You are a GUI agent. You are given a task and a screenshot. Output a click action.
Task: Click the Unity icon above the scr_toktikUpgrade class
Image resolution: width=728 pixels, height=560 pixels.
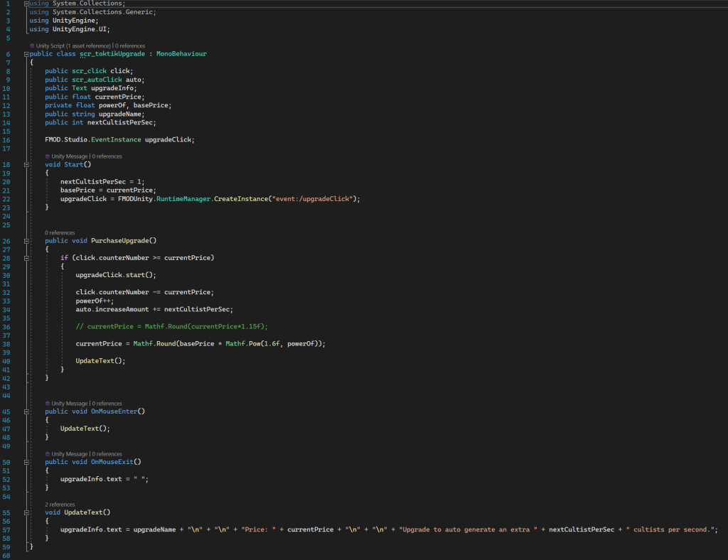pos(32,45)
